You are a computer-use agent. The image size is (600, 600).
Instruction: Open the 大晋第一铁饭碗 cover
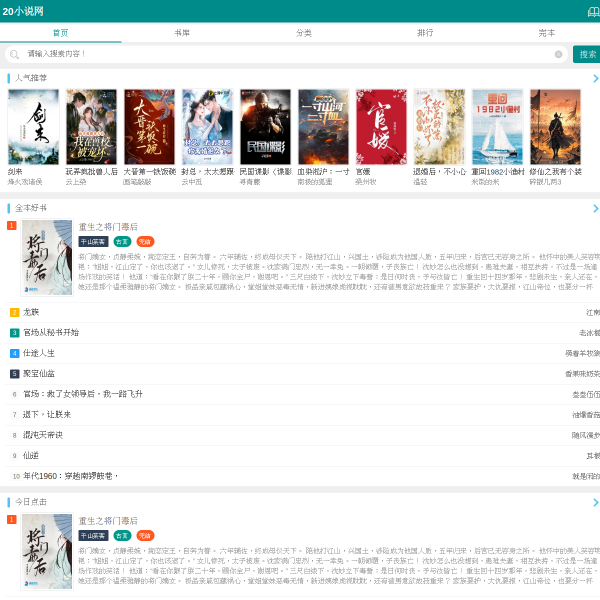(149, 127)
